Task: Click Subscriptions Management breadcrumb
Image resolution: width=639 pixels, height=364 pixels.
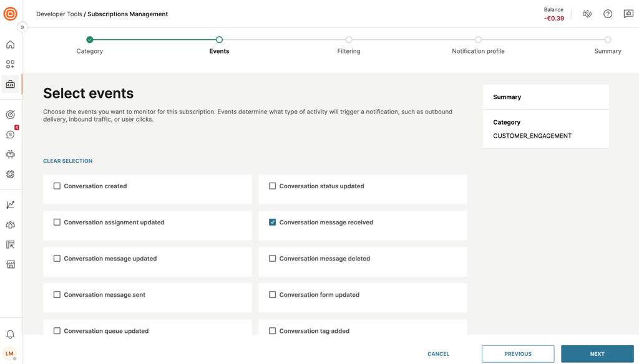Action: (127, 14)
